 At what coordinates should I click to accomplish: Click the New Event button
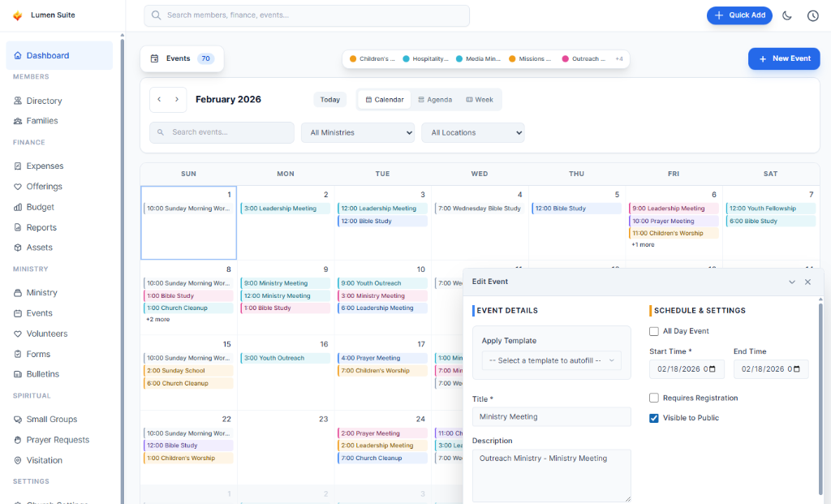tap(783, 58)
